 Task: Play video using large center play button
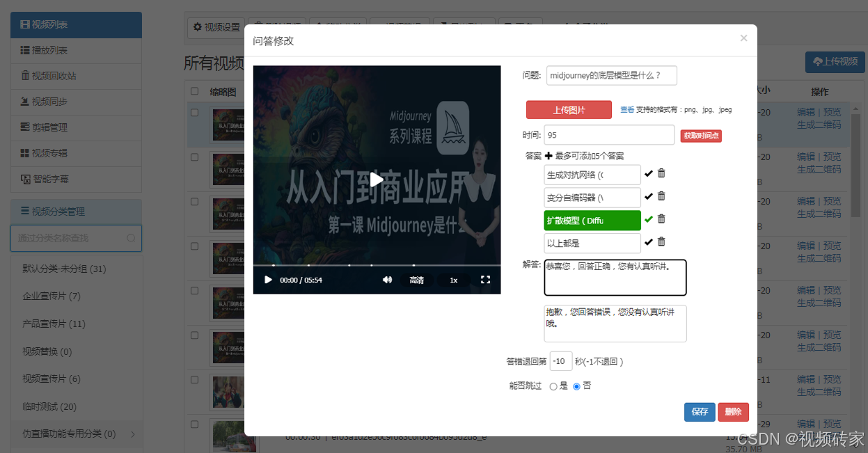pyautogui.click(x=377, y=180)
